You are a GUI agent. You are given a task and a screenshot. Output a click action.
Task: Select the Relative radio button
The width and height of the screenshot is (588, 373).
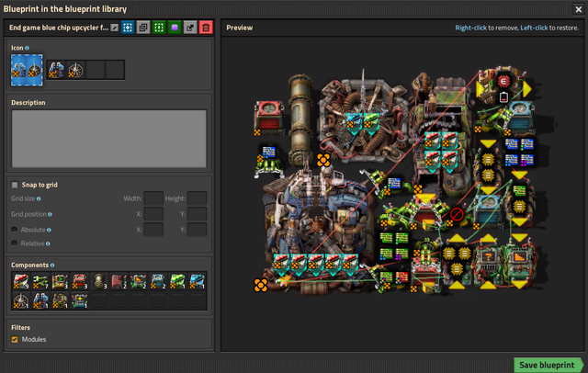click(x=15, y=243)
